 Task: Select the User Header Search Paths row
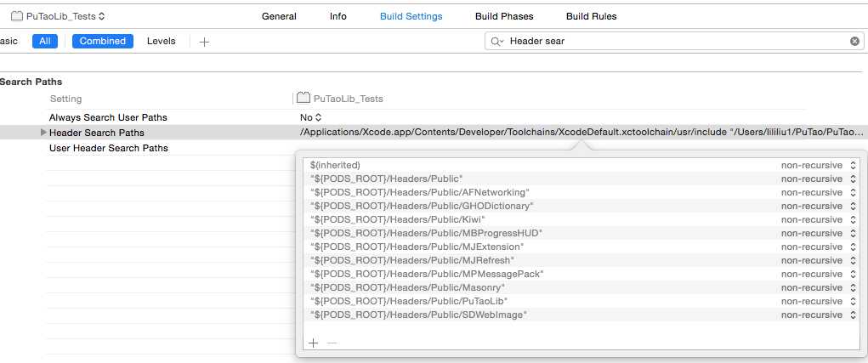[109, 148]
